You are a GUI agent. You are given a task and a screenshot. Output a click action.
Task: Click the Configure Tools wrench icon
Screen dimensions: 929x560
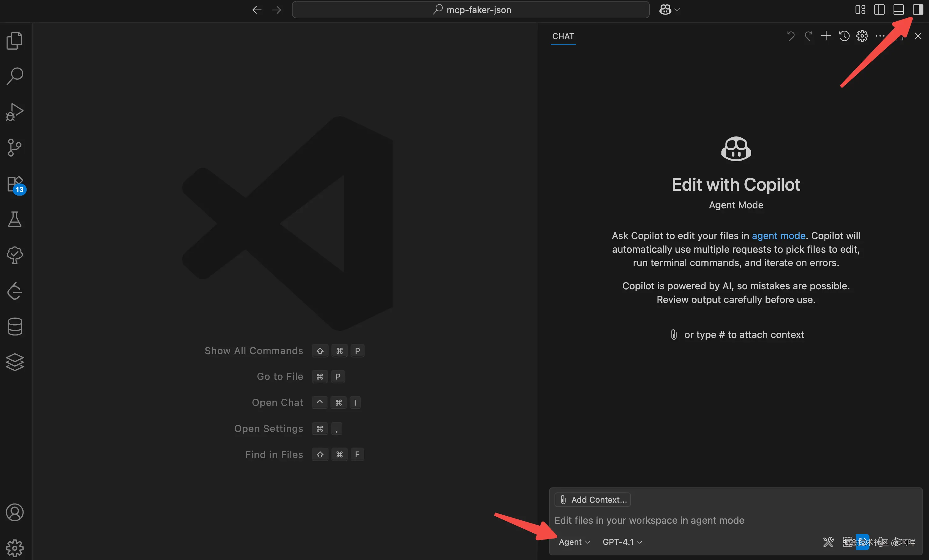click(x=828, y=542)
